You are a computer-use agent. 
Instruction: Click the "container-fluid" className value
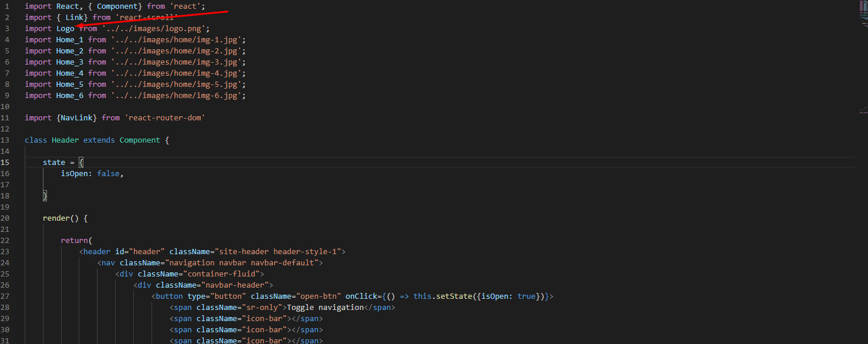click(x=221, y=274)
